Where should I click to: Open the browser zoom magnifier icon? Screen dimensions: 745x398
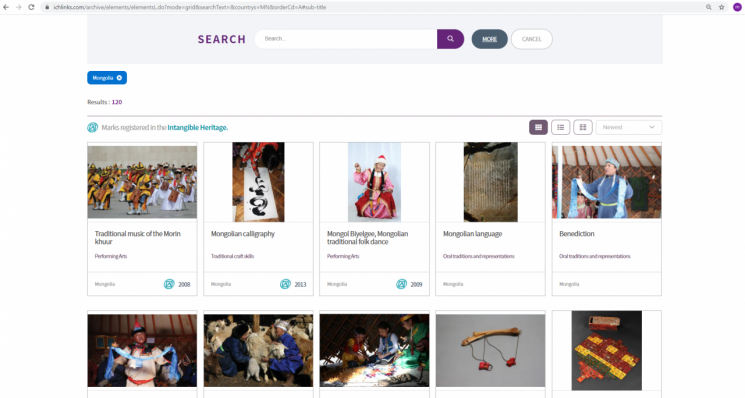(708, 7)
